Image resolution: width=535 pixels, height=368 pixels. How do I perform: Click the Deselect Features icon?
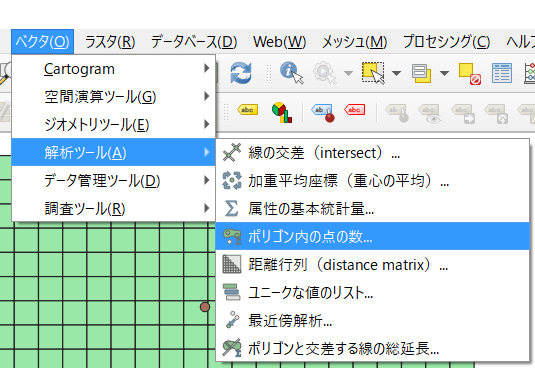pos(470,74)
